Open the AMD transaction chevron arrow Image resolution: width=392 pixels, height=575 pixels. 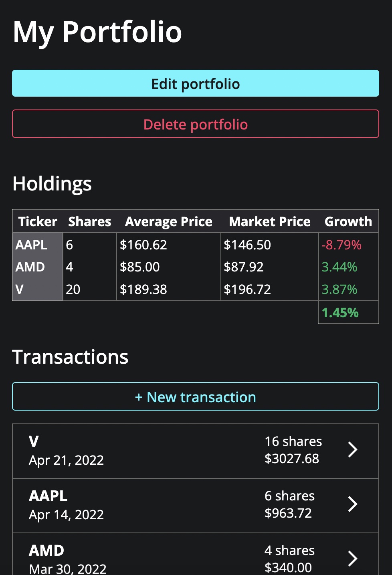click(352, 558)
